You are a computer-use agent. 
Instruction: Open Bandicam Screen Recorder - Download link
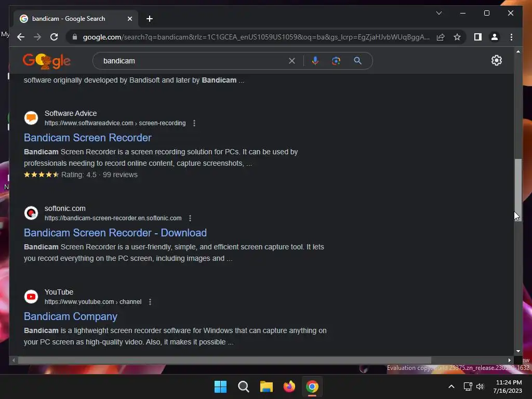point(115,233)
